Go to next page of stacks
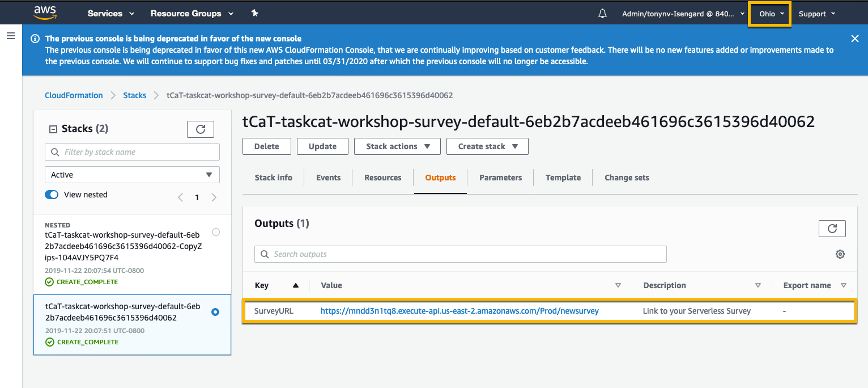The width and height of the screenshot is (868, 388). tap(214, 197)
